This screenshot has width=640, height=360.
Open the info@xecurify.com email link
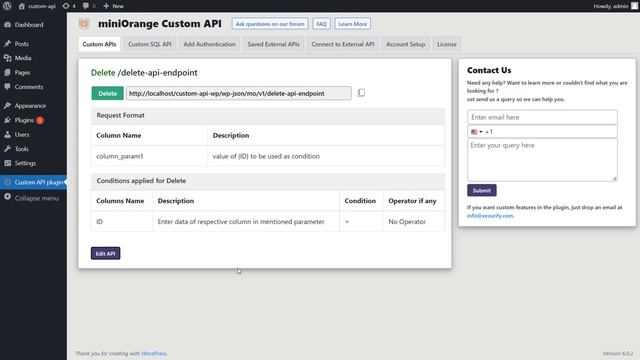pos(490,216)
